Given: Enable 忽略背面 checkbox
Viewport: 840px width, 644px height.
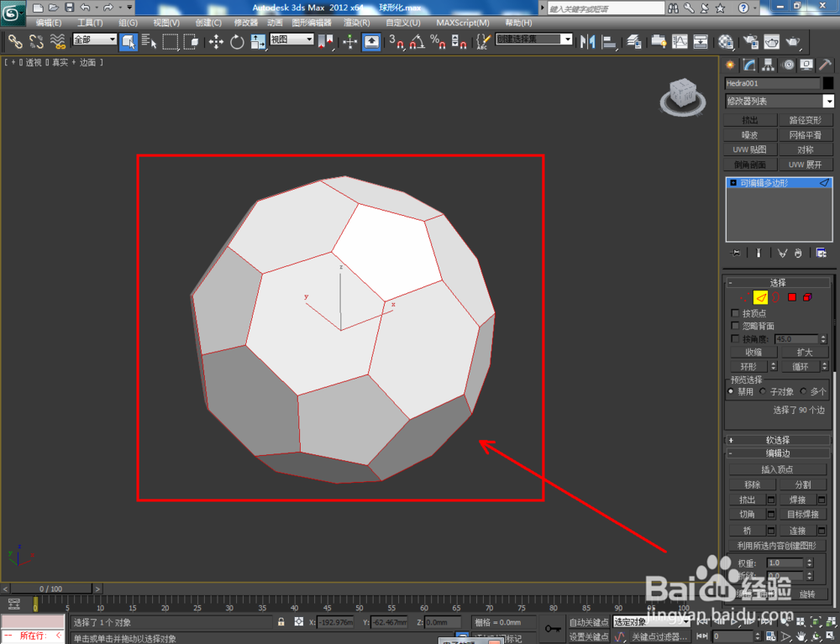Looking at the screenshot, I should tap(735, 326).
